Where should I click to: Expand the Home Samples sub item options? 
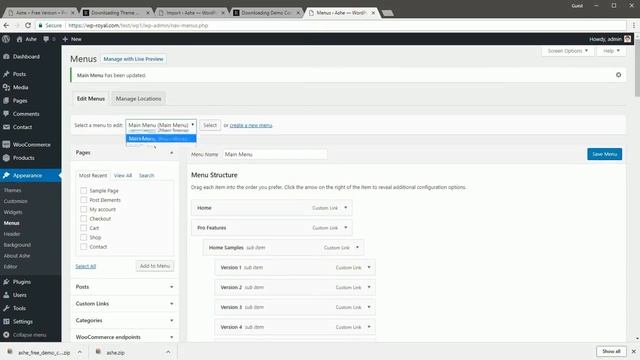click(357, 247)
